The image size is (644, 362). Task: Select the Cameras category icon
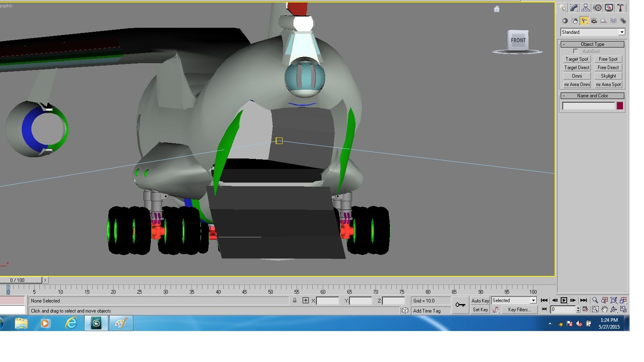(594, 21)
